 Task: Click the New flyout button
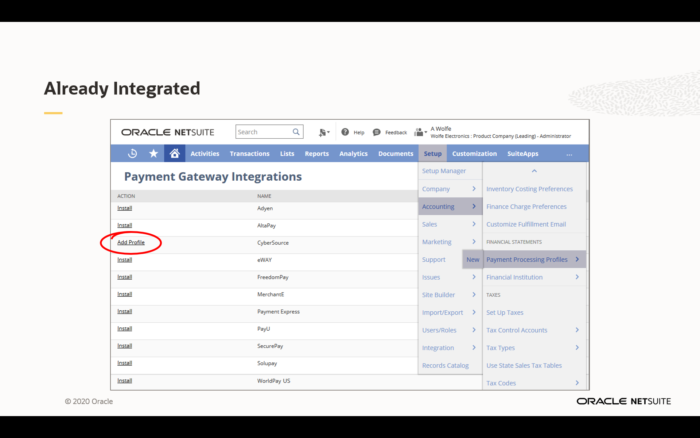(472, 259)
